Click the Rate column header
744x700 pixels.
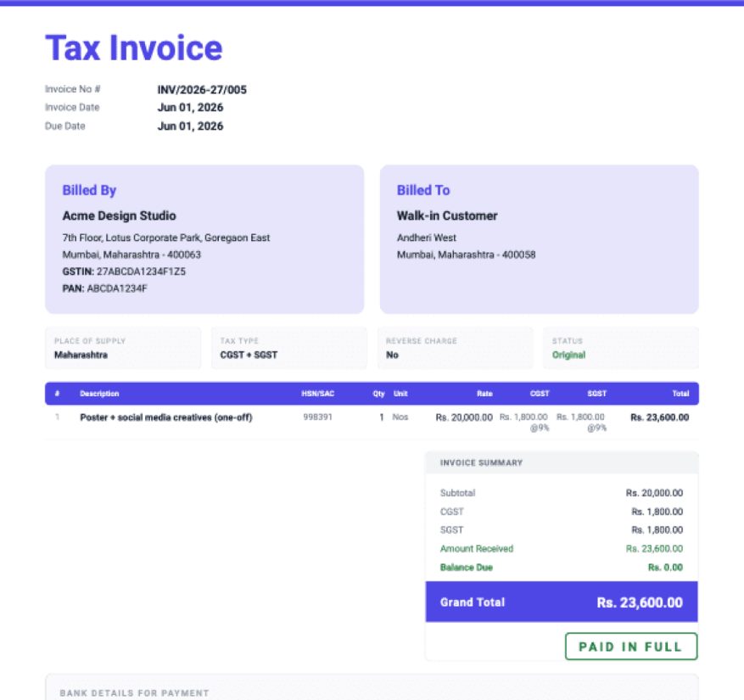(484, 394)
